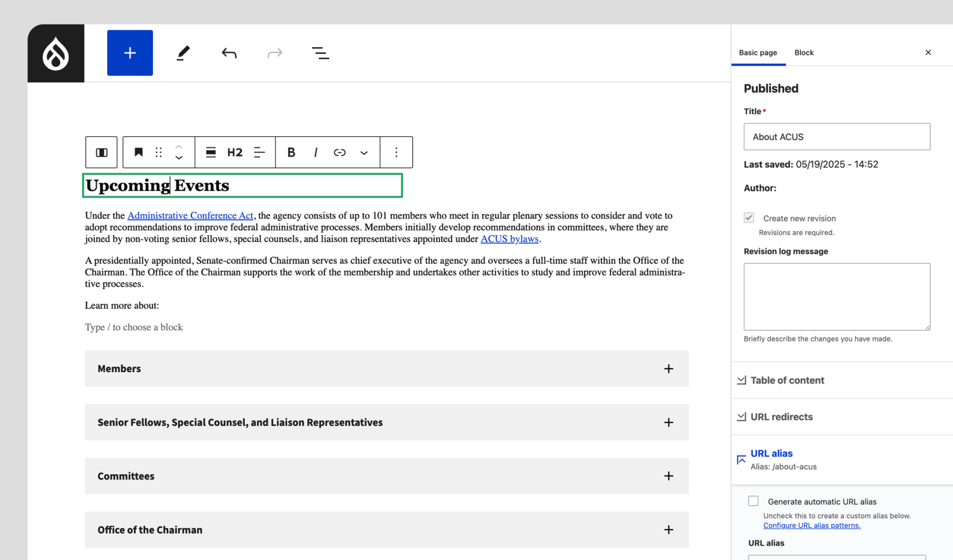This screenshot has height=560, width=953.
Task: Switch to the Block tab
Action: tap(804, 53)
